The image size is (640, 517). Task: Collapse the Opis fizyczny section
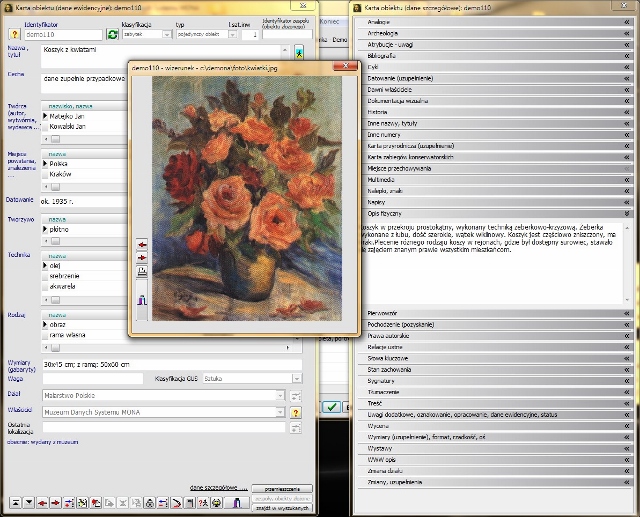(x=496, y=213)
